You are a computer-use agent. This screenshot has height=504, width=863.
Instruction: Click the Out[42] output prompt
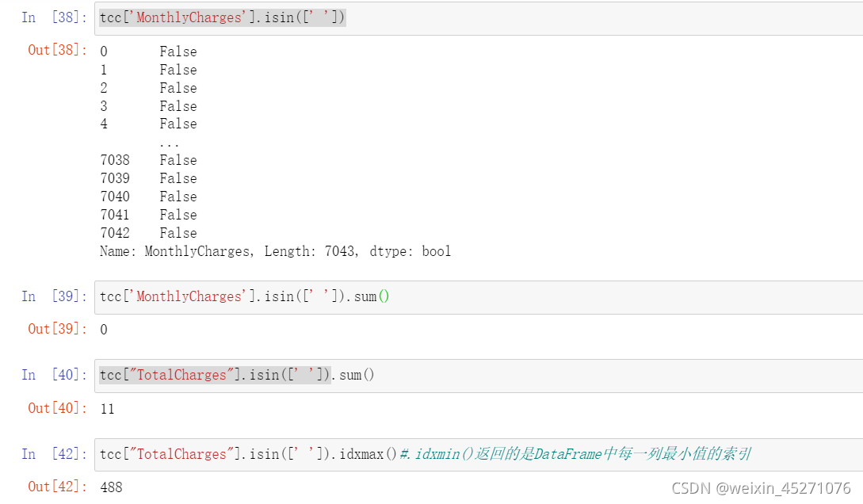(x=57, y=487)
